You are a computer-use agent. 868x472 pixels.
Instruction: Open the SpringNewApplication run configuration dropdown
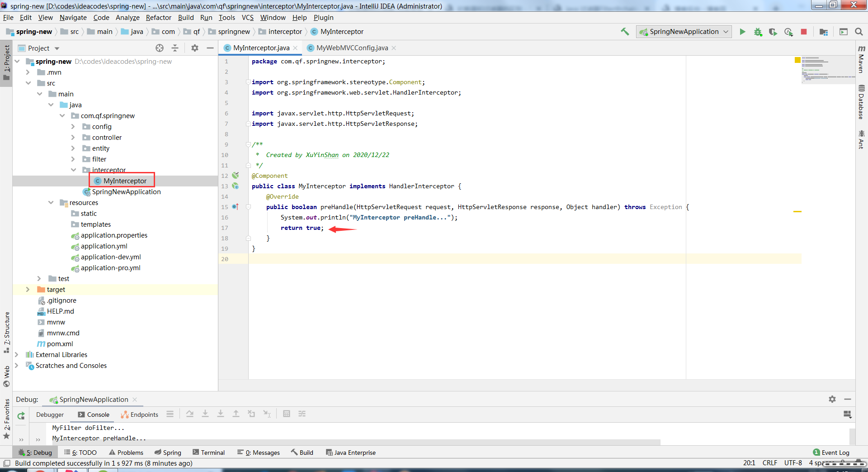click(x=684, y=32)
